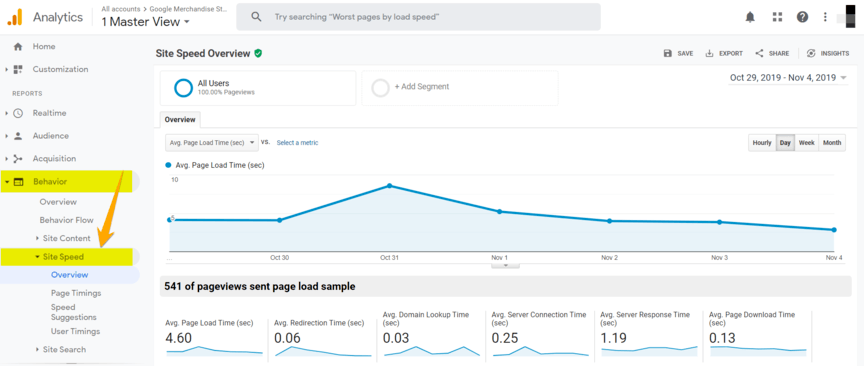Select the Overview report tab
The image size is (864, 366).
point(180,120)
